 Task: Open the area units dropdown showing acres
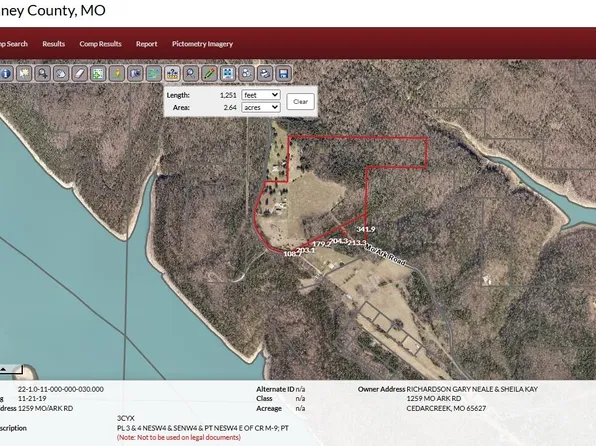(261, 108)
